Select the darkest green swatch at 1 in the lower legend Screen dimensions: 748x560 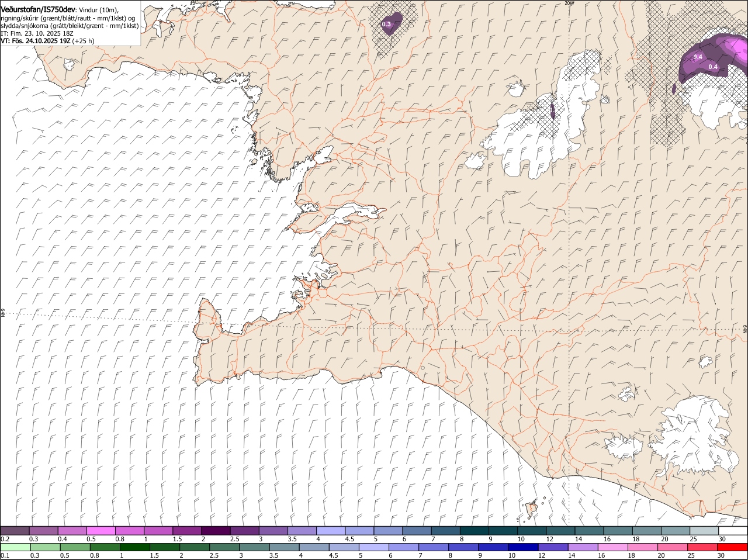pyautogui.click(x=135, y=547)
